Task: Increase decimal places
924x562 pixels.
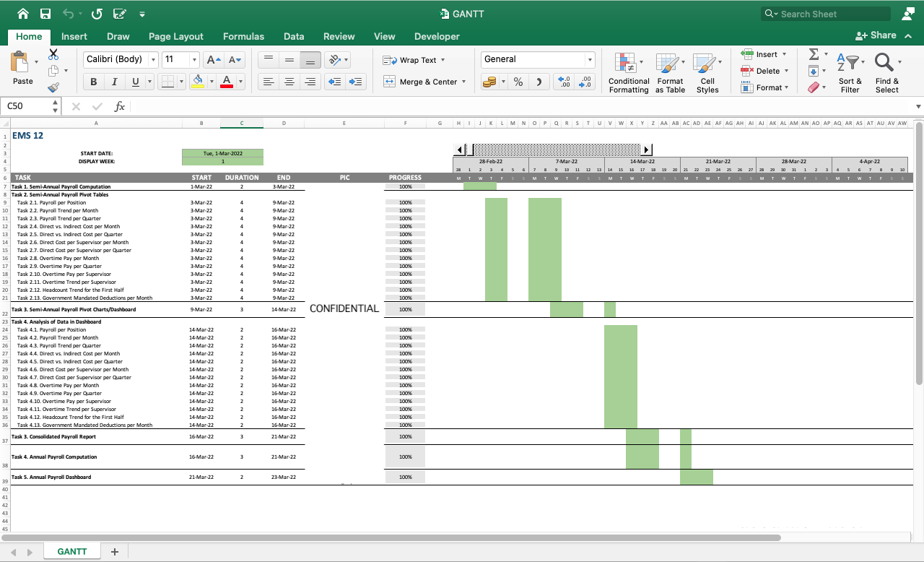Action: click(x=565, y=82)
